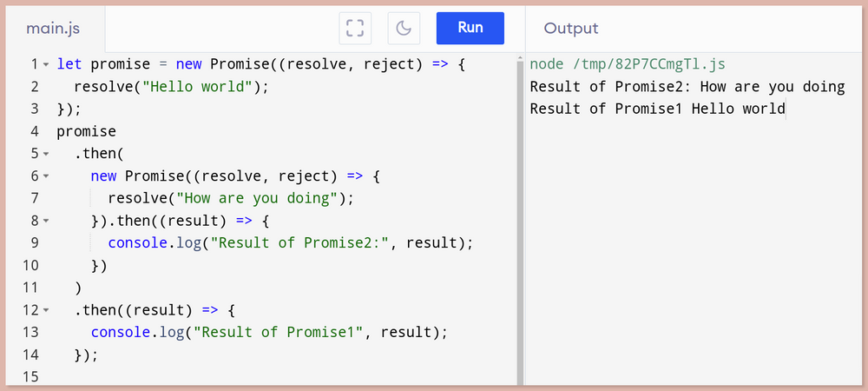
Task: Run the JavaScript code
Action: point(470,28)
